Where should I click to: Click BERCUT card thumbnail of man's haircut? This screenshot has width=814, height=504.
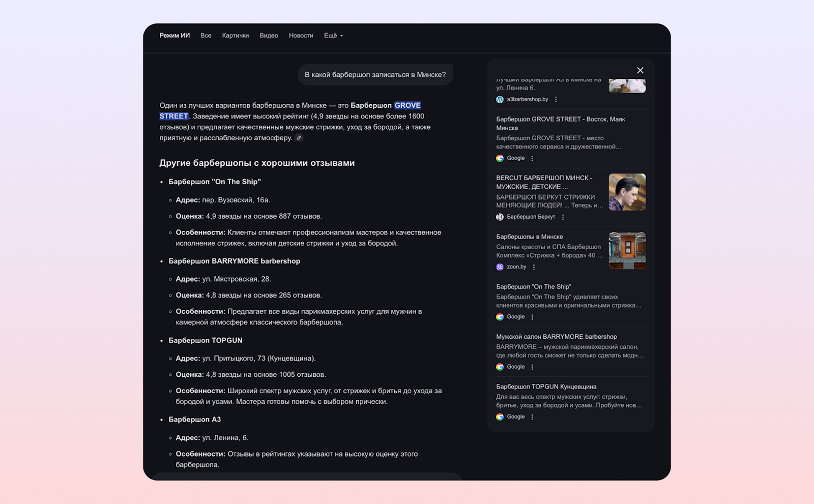click(627, 192)
